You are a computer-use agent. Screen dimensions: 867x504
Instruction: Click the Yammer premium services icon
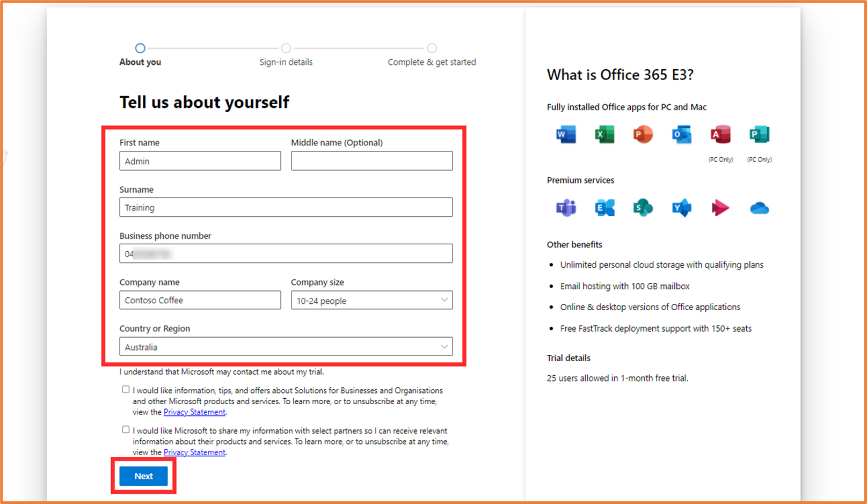681,208
